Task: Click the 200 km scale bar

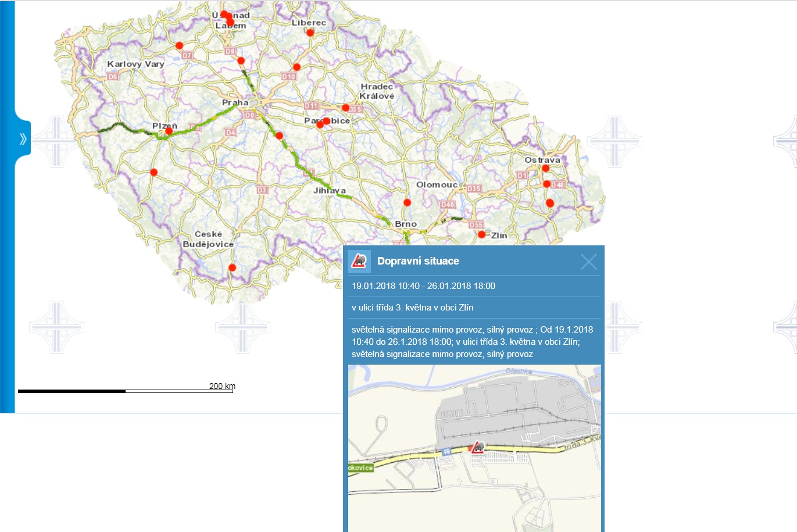Action: pyautogui.click(x=126, y=391)
